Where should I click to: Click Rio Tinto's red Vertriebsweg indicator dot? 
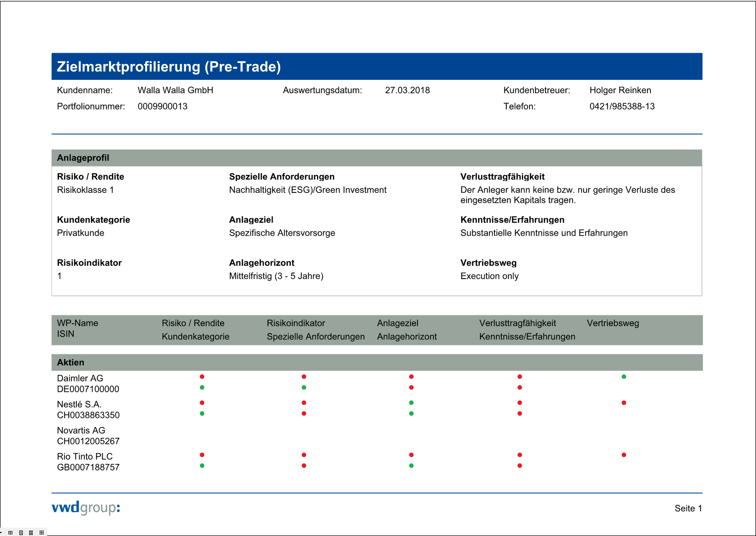[624, 455]
